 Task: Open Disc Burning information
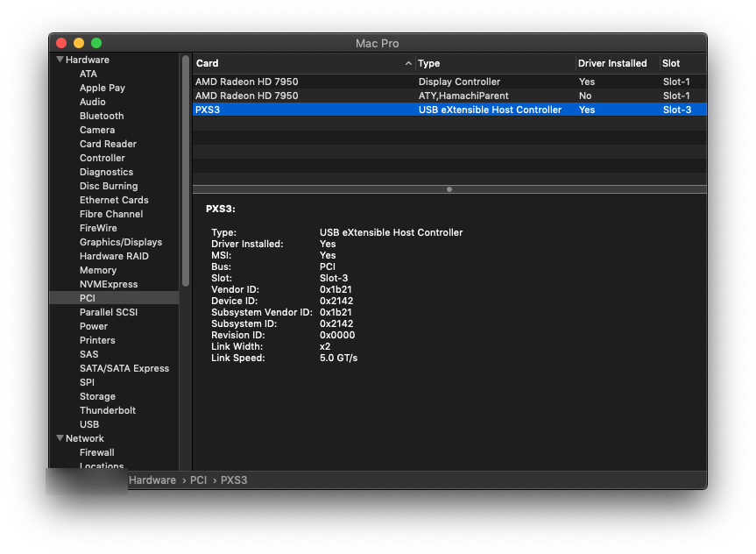109,186
